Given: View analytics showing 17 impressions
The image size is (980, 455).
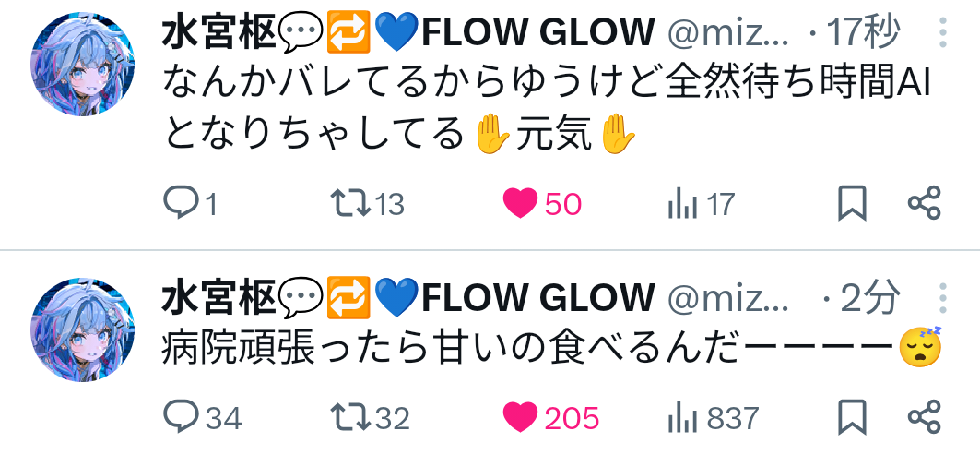Looking at the screenshot, I should pyautogui.click(x=702, y=204).
